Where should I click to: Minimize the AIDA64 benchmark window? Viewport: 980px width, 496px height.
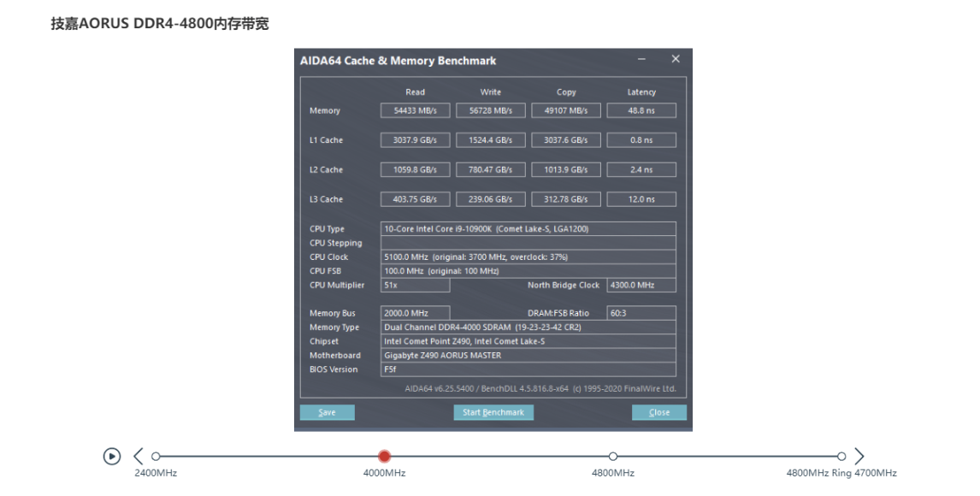(642, 59)
